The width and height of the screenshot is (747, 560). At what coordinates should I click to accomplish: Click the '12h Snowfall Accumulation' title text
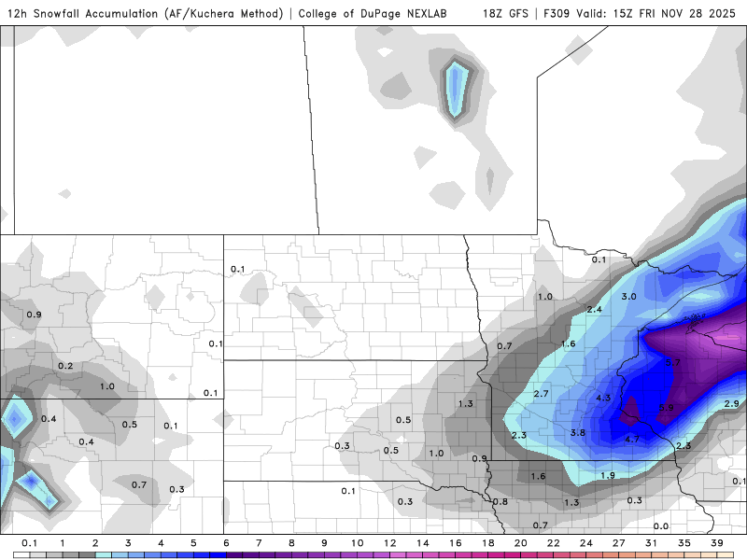(x=82, y=13)
